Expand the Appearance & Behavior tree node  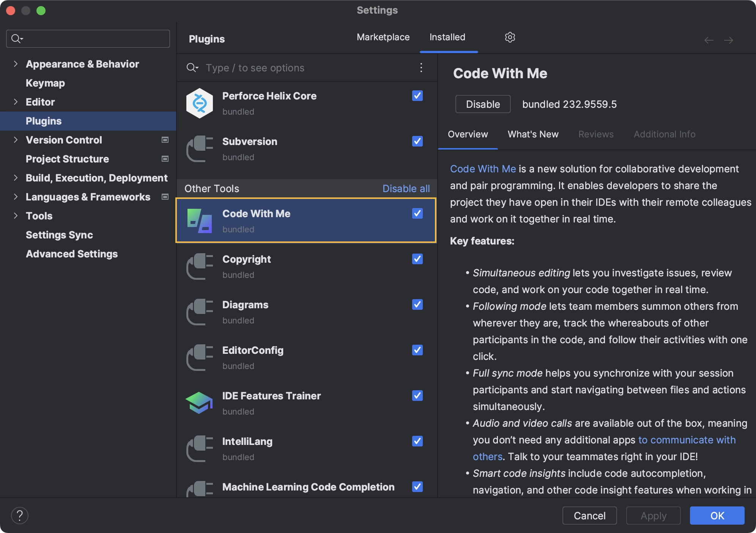[16, 64]
